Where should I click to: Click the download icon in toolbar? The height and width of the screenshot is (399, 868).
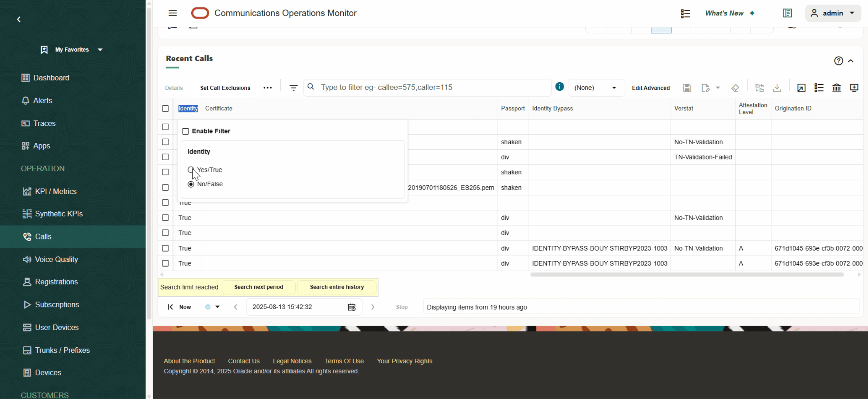pyautogui.click(x=777, y=88)
